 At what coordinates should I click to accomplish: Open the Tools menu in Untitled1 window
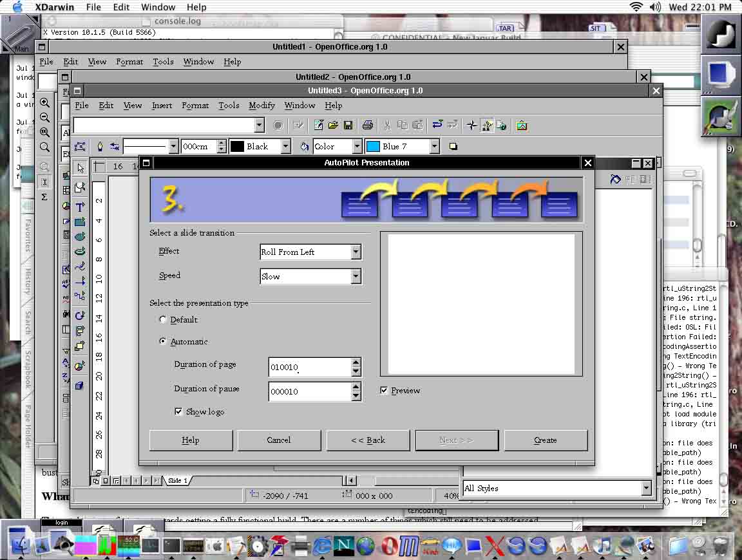(x=163, y=62)
